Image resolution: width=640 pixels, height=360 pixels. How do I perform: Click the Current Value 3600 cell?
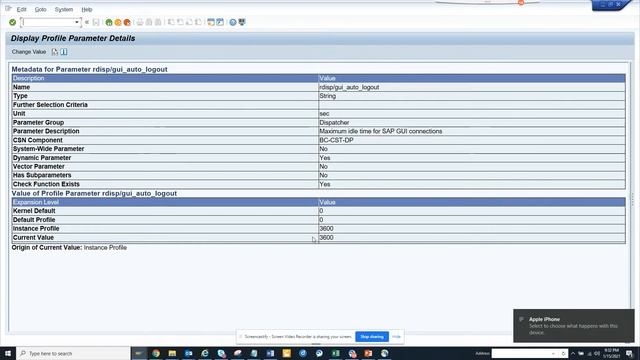pos(471,238)
